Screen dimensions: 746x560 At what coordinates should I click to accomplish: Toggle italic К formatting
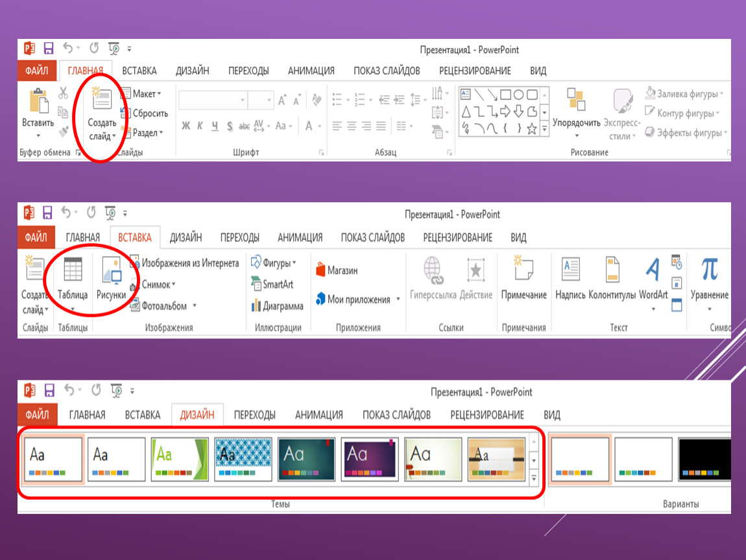click(200, 126)
